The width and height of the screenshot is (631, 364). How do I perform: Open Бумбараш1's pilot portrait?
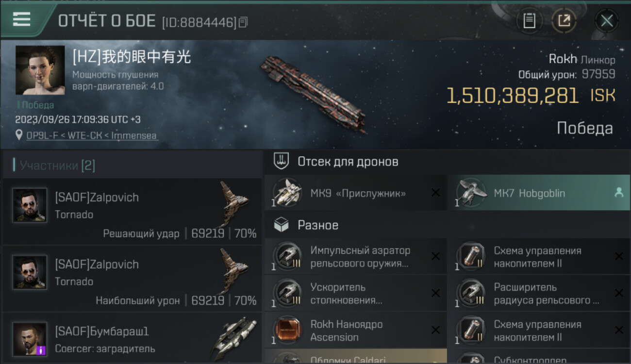30,339
